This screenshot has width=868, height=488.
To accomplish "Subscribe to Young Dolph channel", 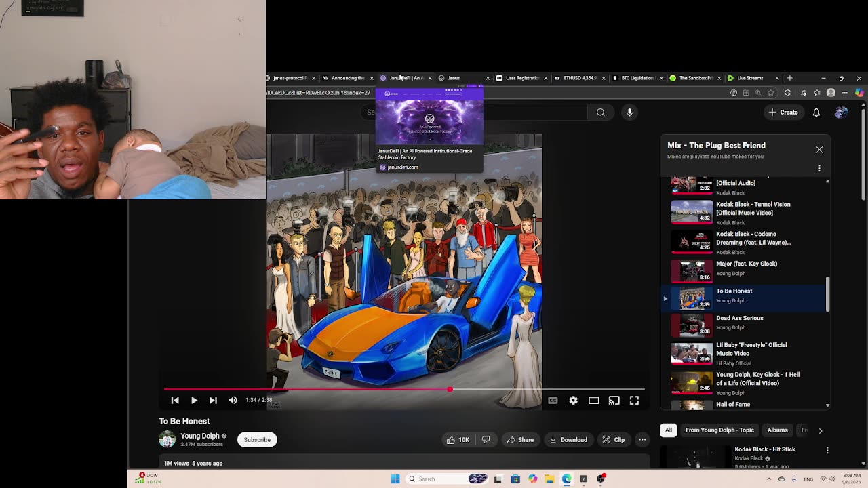I will pyautogui.click(x=257, y=439).
